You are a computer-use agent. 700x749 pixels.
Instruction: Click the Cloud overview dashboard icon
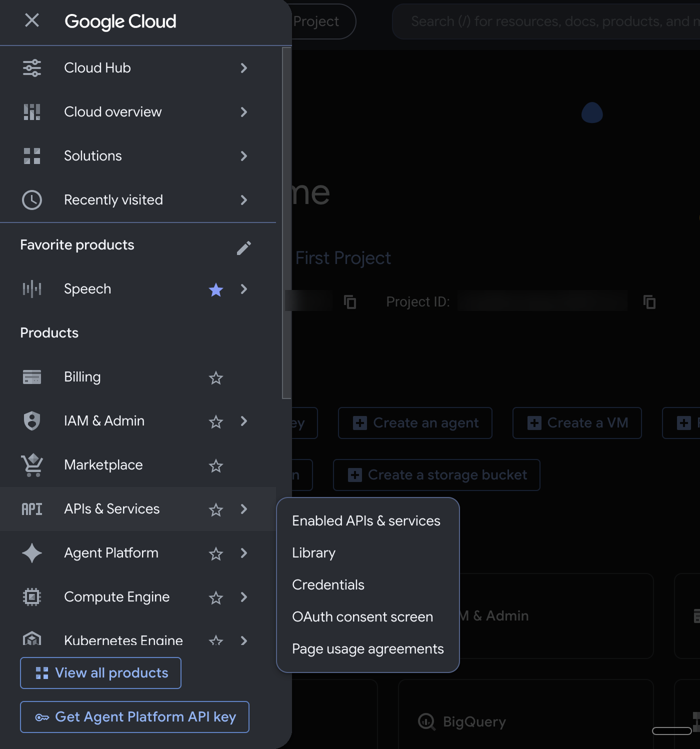pyautogui.click(x=32, y=112)
